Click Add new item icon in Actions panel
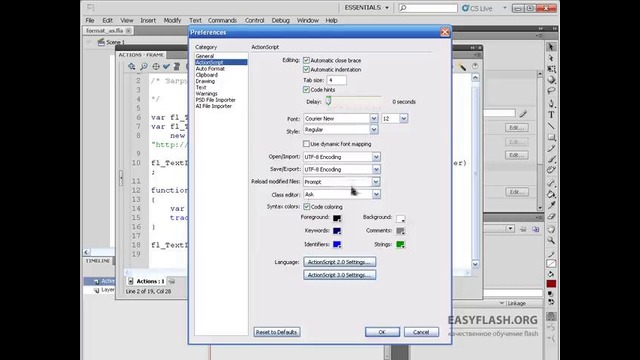Image resolution: width=640 pixels, height=360 pixels. [x=131, y=66]
